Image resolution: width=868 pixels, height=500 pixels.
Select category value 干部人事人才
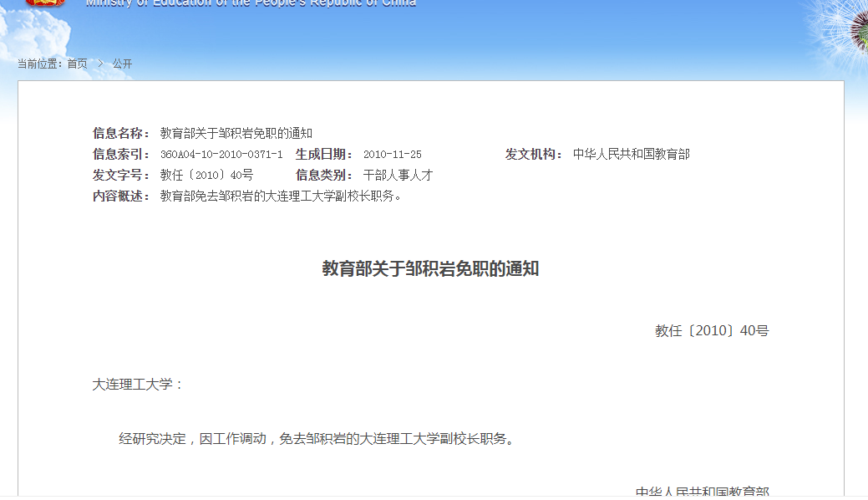pyautogui.click(x=398, y=175)
